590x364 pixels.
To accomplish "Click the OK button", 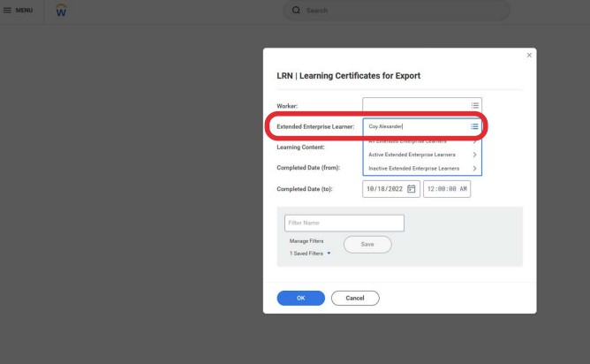I will 300,298.
